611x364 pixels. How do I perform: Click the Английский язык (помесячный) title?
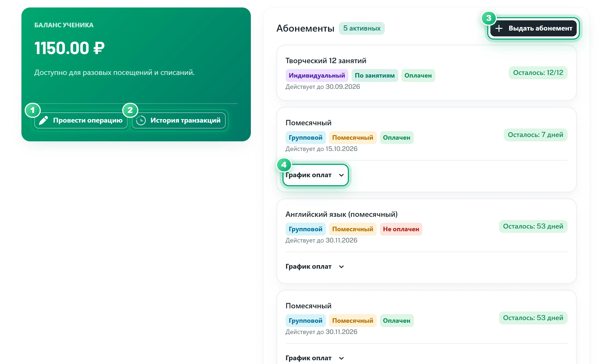(x=342, y=214)
